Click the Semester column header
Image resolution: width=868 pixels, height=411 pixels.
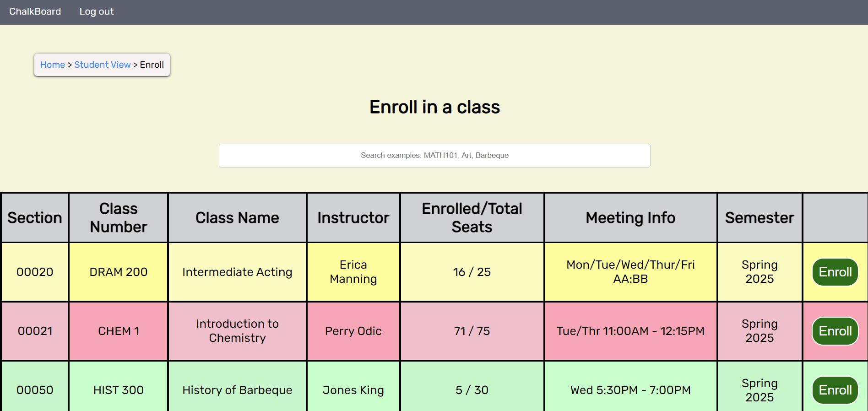click(759, 218)
